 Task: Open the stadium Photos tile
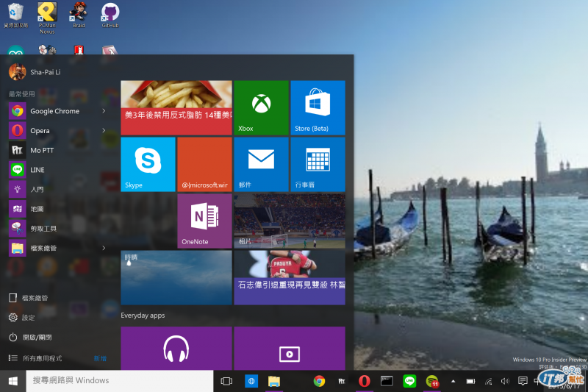coord(290,221)
